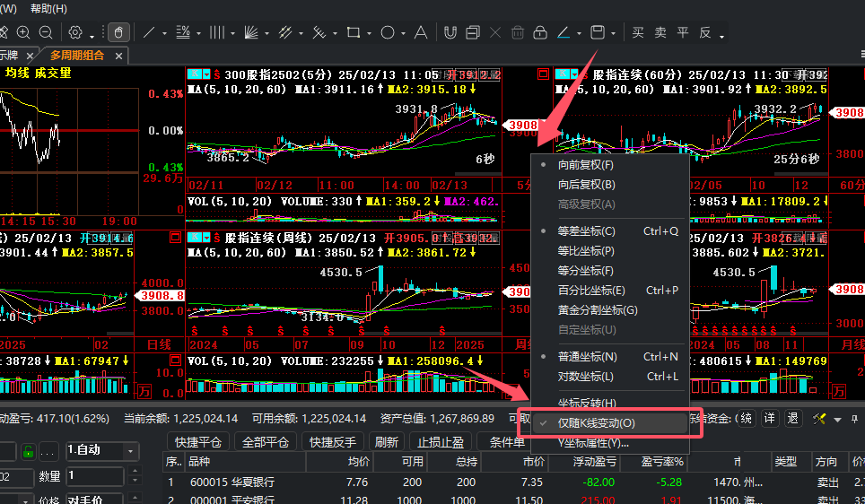Click the 止损止盈 button
Screen dimensions: 865x504
pyautogui.click(x=441, y=442)
